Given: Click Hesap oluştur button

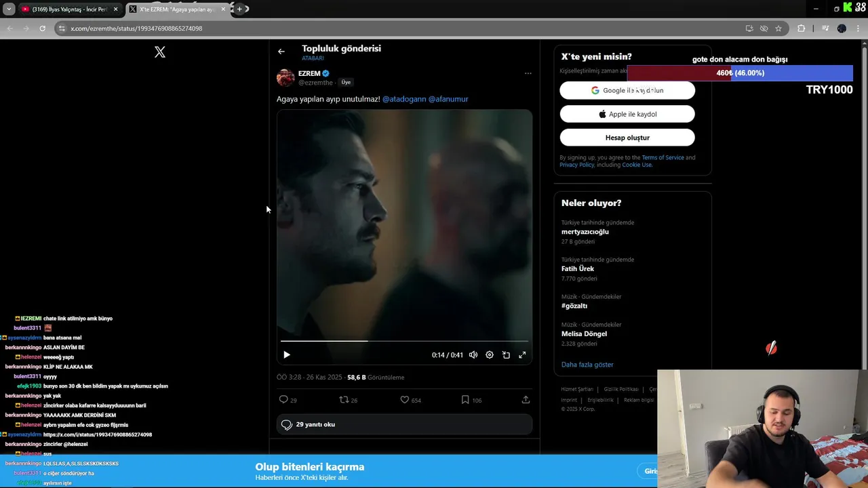Looking at the screenshot, I should (627, 138).
